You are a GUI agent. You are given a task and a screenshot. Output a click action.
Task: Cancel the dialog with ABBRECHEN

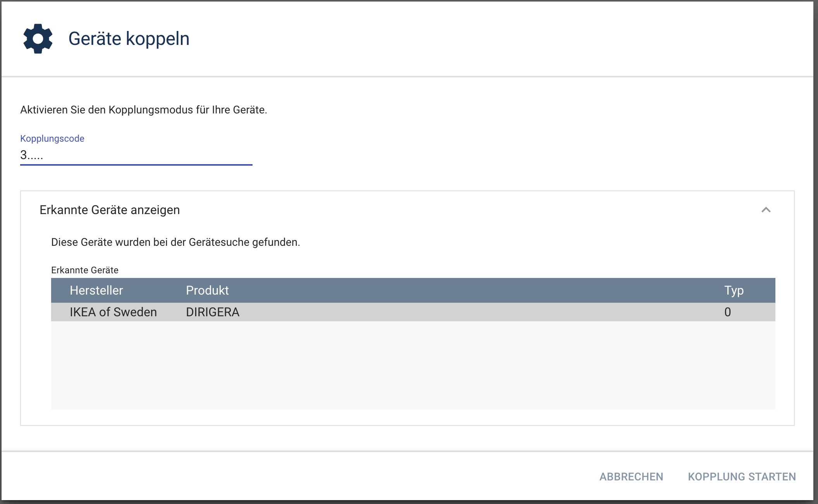631,477
